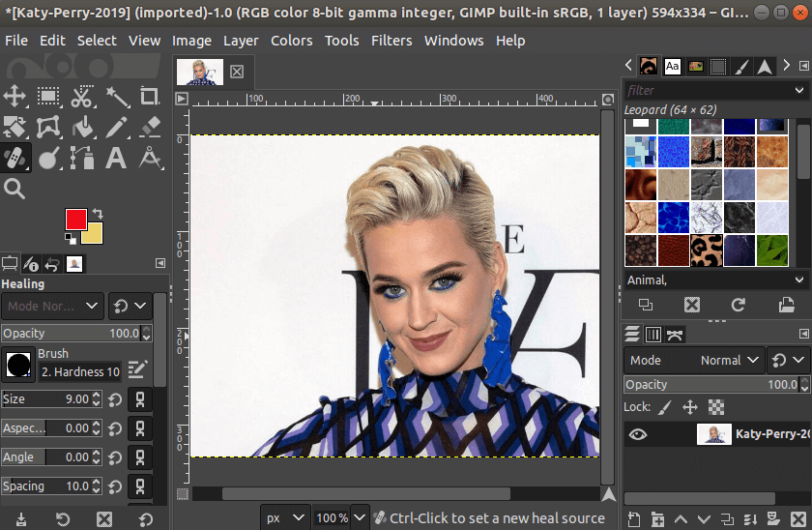Open the zoom percentage 100% dropdown
The width and height of the screenshot is (812, 530).
pos(358,517)
